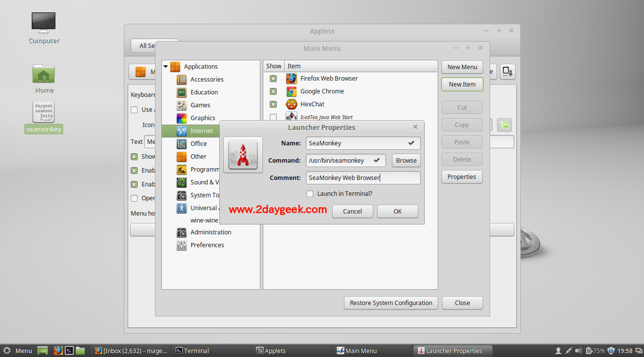Viewport: 644px width, 357px height.
Task: Enable Show checkbox for IcedTea Java
Action: (x=273, y=117)
